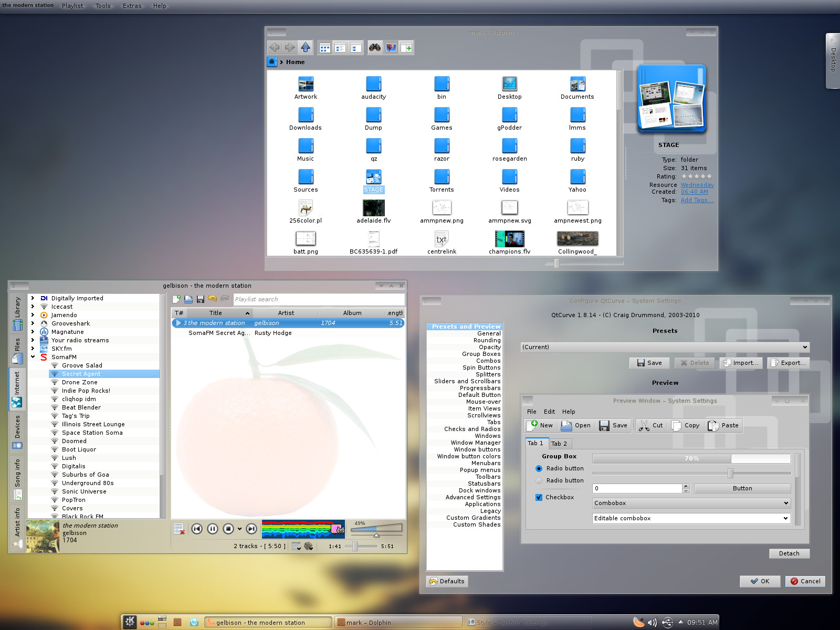Skip to the next track
This screenshot has width=840, height=630.
(x=251, y=529)
